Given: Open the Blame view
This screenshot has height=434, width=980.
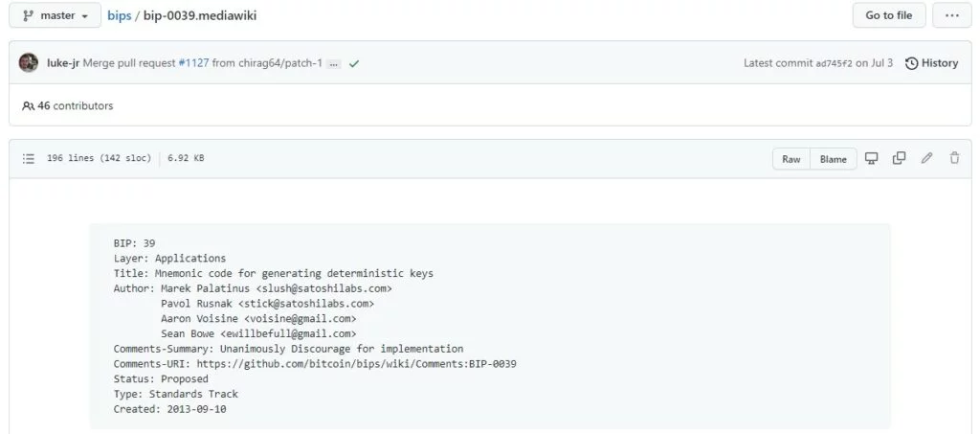Looking at the screenshot, I should [x=833, y=159].
